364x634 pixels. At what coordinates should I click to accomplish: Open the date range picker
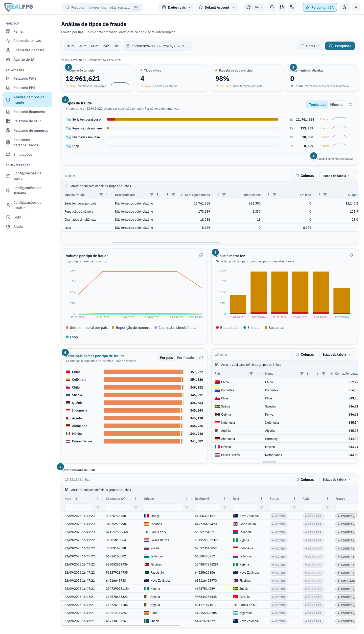click(x=157, y=46)
